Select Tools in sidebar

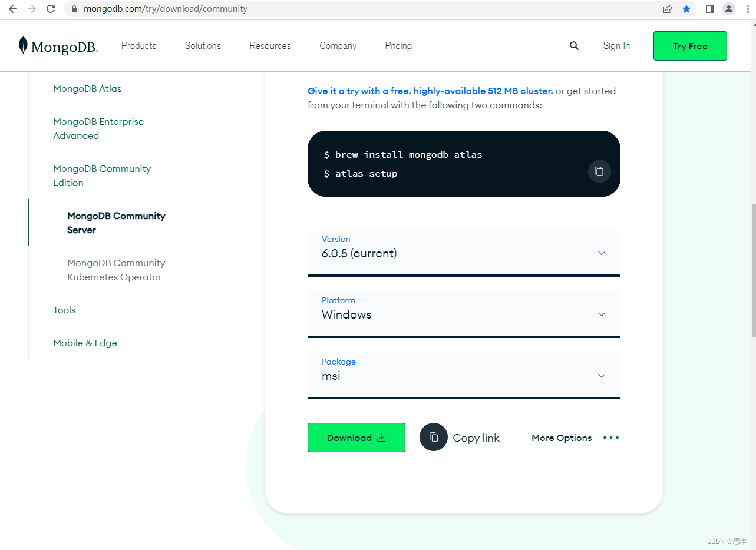[64, 310]
